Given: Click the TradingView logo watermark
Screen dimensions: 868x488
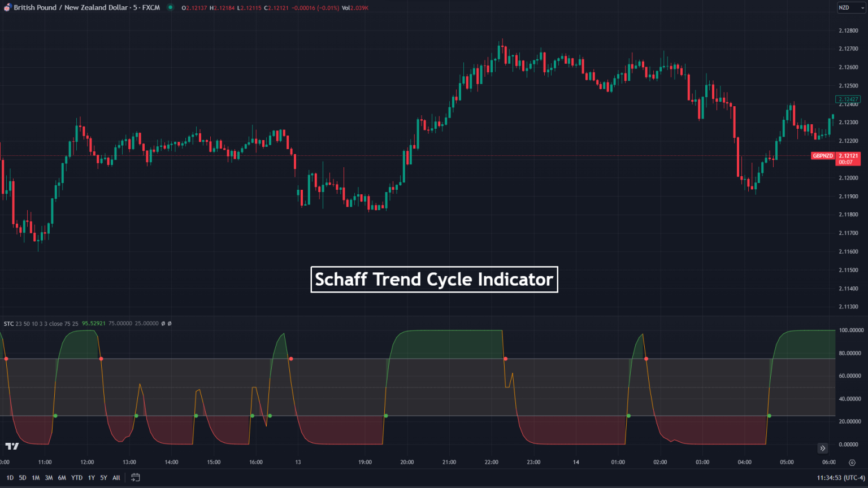Looking at the screenshot, I should [x=12, y=447].
